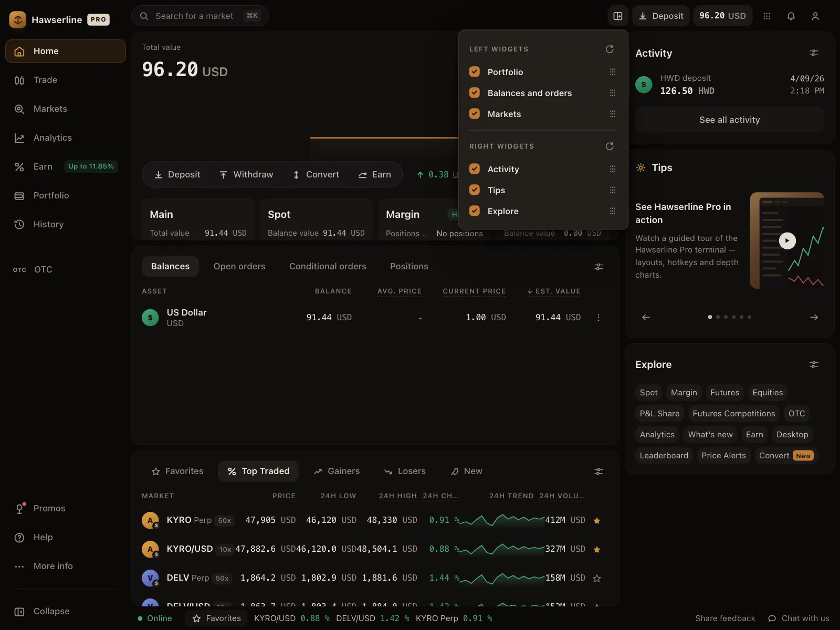Click See all activity
This screenshot has height=630, width=840.
(x=730, y=120)
